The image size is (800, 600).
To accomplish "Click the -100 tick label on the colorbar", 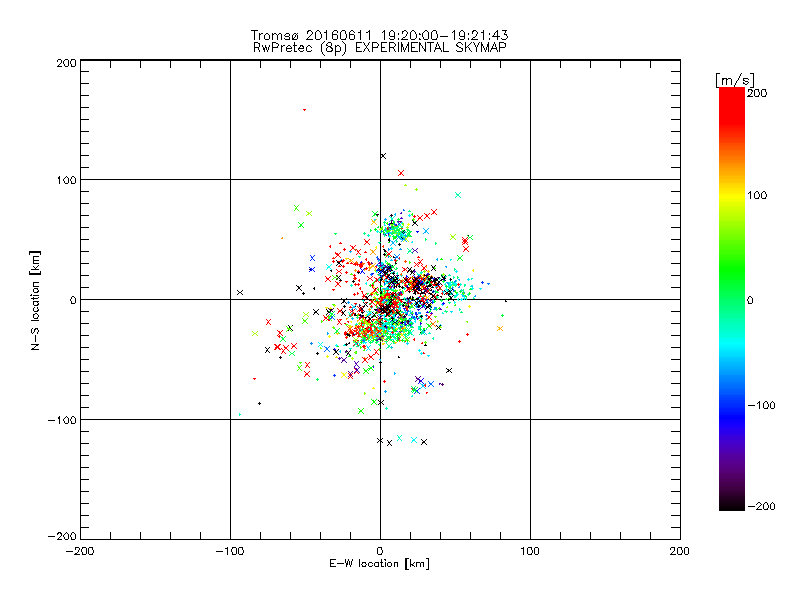I will pyautogui.click(x=761, y=405).
